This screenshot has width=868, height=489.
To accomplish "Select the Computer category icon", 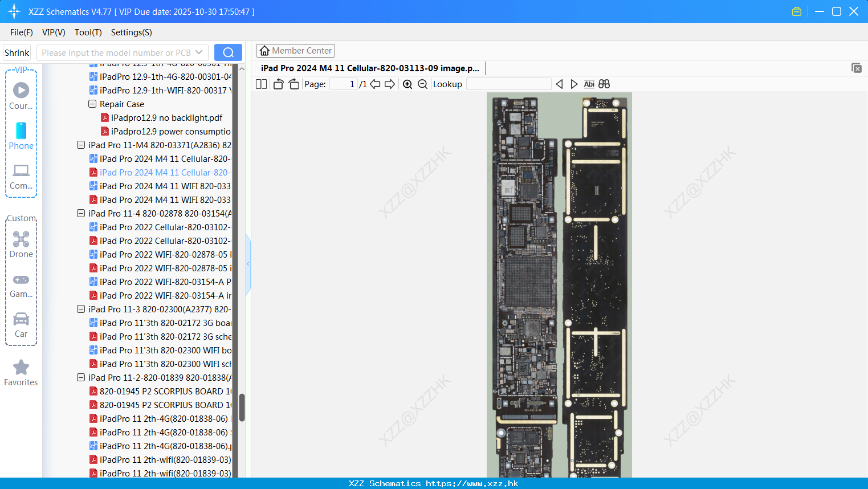I will (x=21, y=170).
